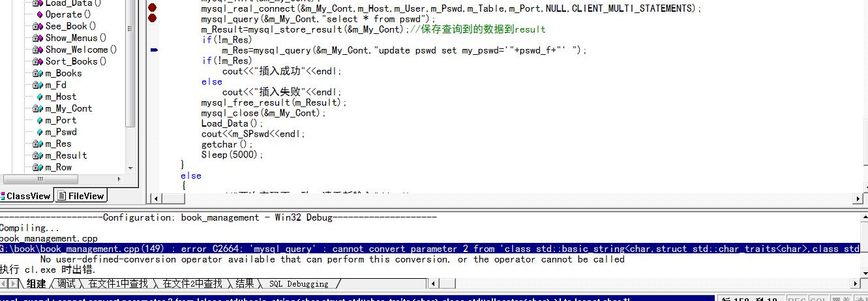
Task: Switch to FileView tab
Action: [x=80, y=196]
